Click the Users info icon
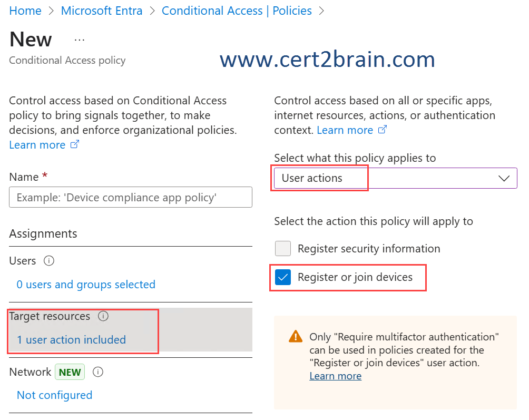This screenshot has width=529, height=420. pos(49,261)
